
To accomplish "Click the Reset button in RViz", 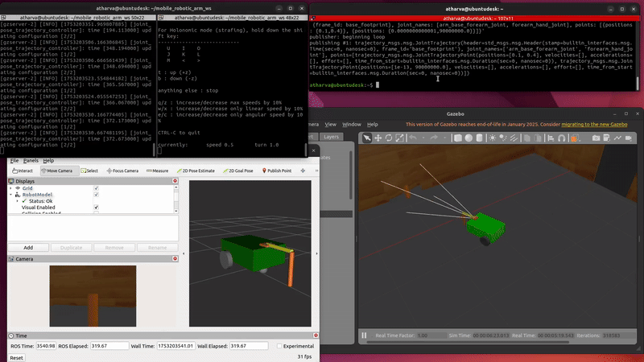I will (x=16, y=358).
